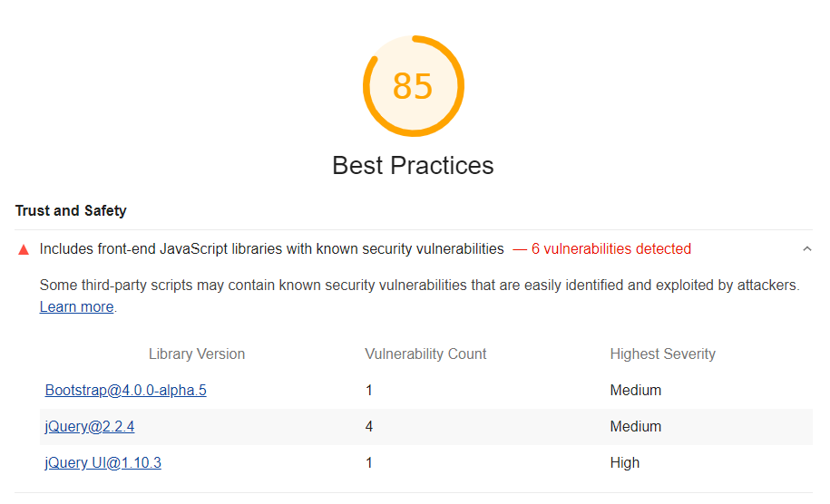The height and width of the screenshot is (504, 830).
Task: Collapse the vulnerabilities audit using the chevron
Action: (x=806, y=249)
